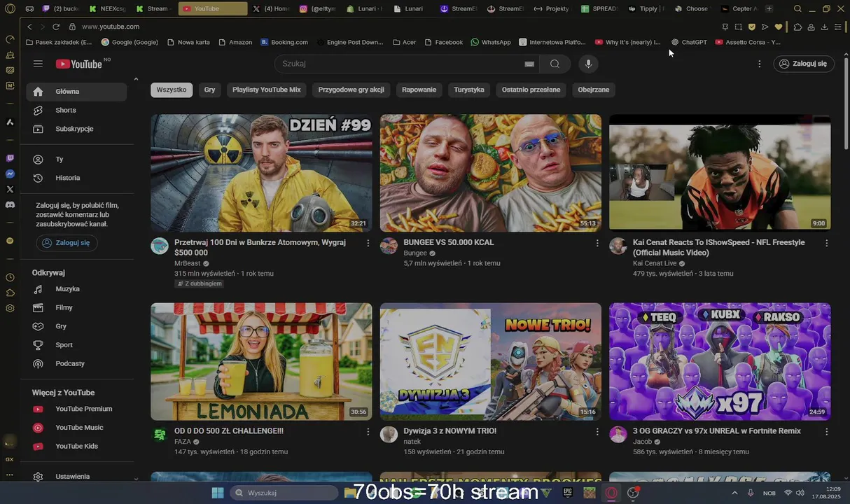This screenshot has height=504, width=850.
Task: Open options menu for 500 ZŁ CHALLENGE video
Action: (x=368, y=432)
